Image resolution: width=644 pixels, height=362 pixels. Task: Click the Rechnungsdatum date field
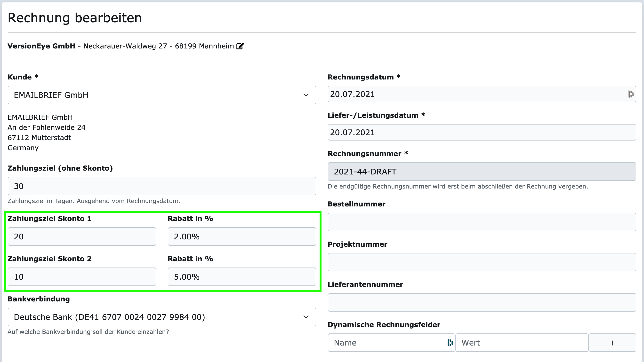(x=475, y=94)
